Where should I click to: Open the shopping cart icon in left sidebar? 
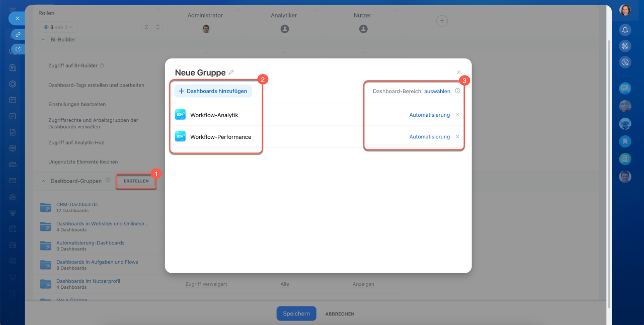pyautogui.click(x=13, y=277)
